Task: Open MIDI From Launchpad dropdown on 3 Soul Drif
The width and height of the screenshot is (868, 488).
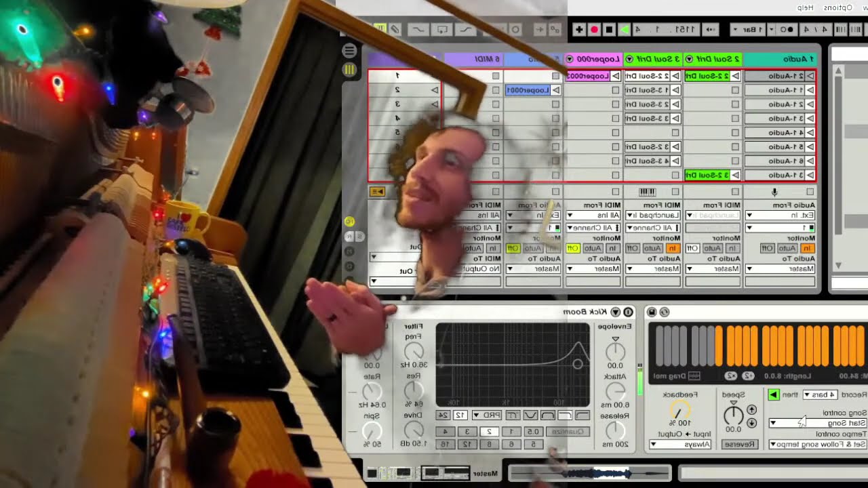Action: [x=654, y=216]
